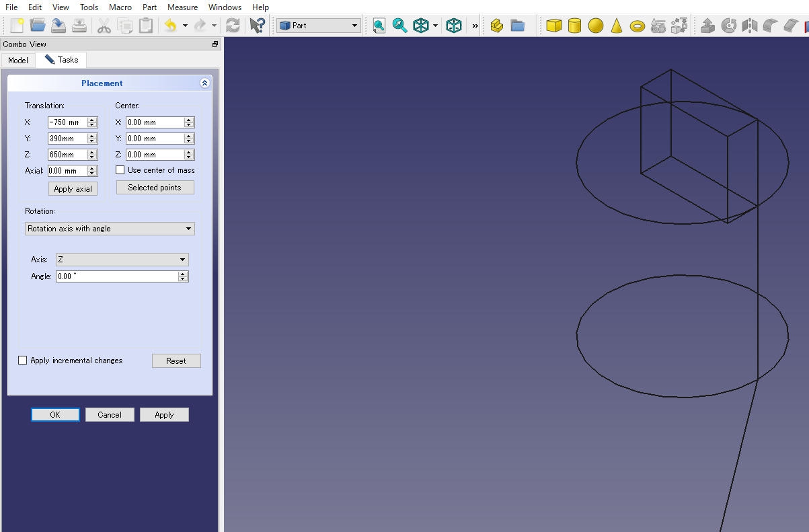Create a new document with the New icon

(x=17, y=26)
